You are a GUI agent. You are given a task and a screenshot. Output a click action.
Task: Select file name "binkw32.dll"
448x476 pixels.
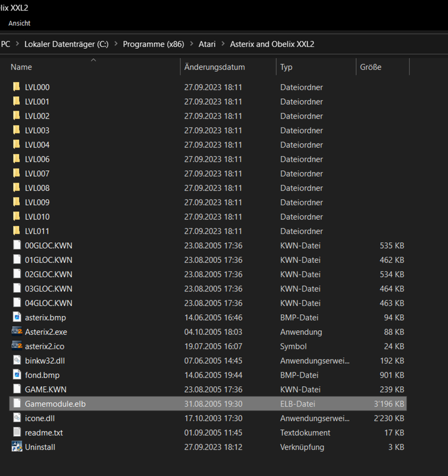(x=45, y=361)
